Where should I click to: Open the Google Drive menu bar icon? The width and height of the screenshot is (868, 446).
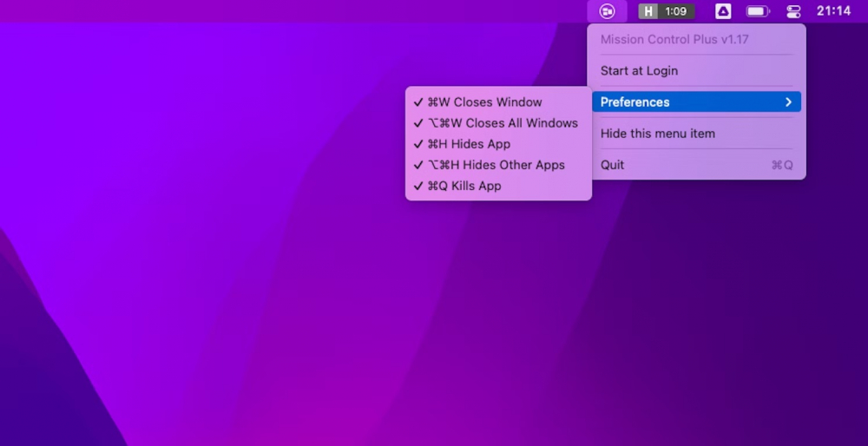click(x=722, y=11)
